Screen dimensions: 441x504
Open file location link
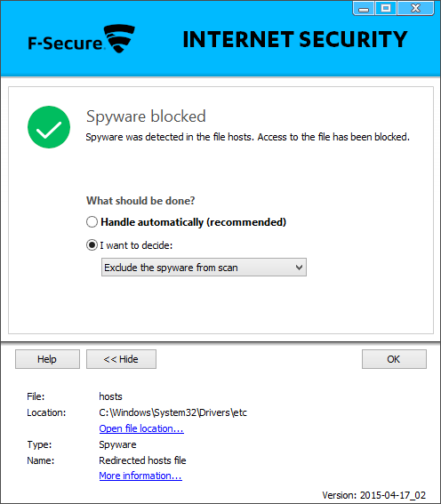(141, 428)
